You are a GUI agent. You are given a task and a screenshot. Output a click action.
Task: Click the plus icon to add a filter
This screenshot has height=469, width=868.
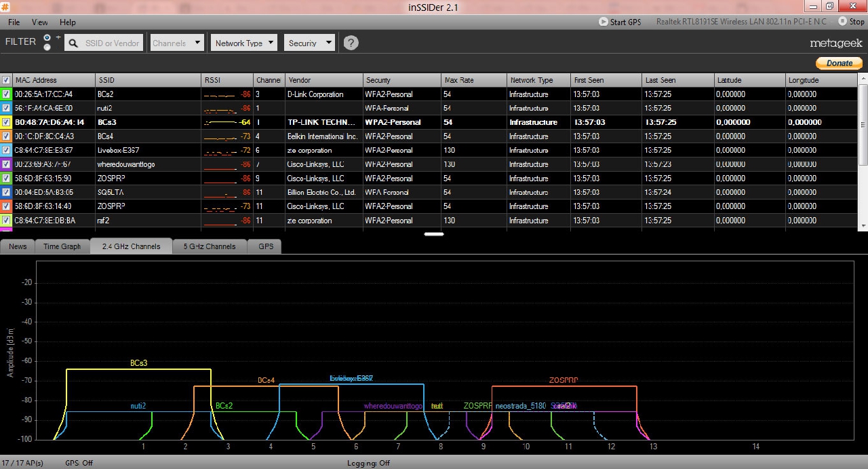[x=58, y=37]
